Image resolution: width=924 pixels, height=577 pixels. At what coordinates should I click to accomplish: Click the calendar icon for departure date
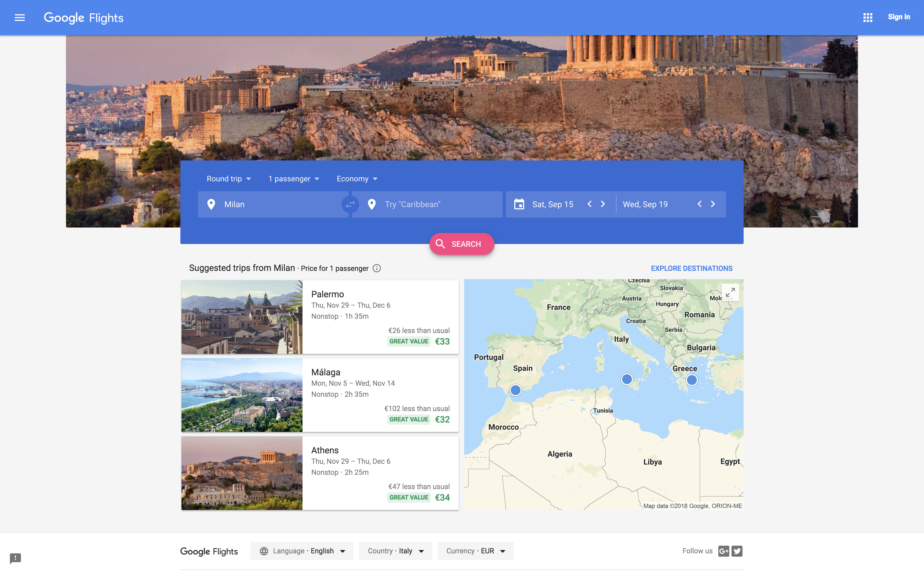pos(519,204)
